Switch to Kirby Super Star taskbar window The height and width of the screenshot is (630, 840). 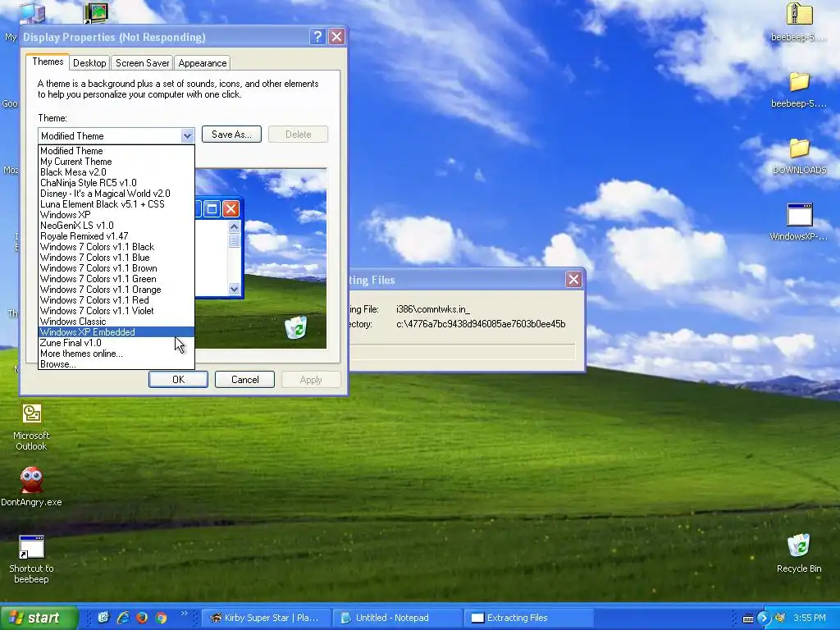click(267, 618)
